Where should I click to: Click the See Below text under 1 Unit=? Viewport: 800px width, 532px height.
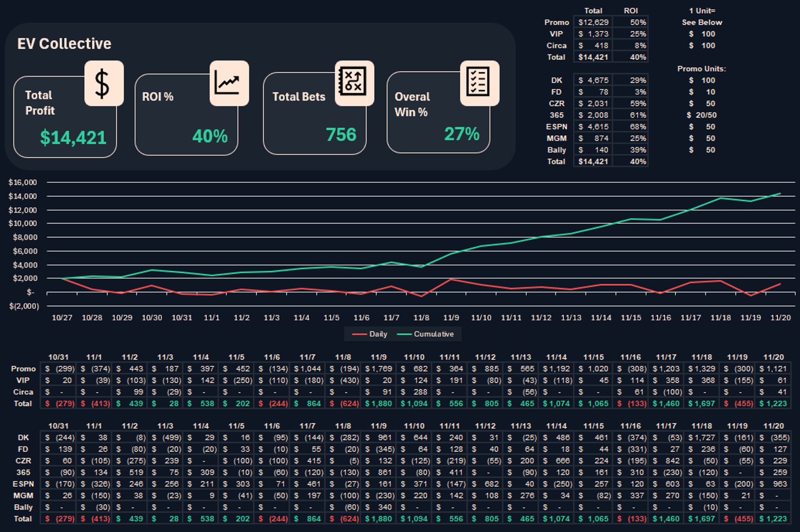[x=702, y=22]
